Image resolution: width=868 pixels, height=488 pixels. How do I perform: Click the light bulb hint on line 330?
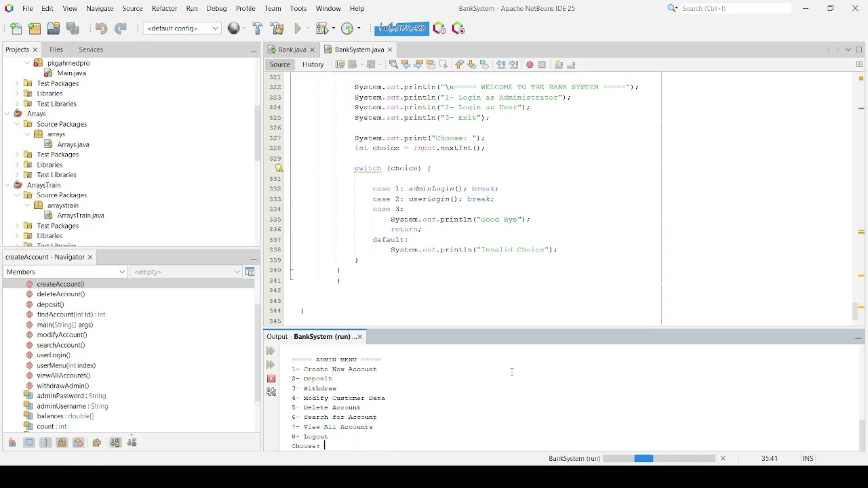point(278,168)
